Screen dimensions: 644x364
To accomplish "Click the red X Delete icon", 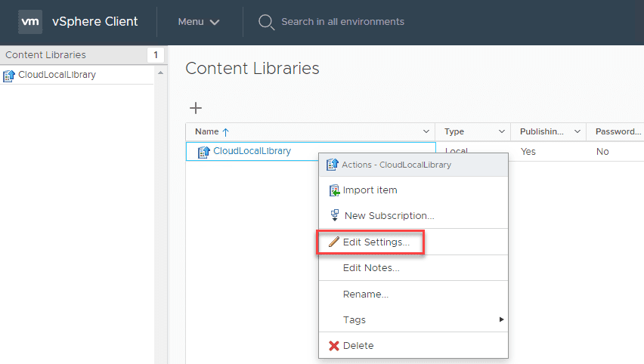I will pos(334,346).
